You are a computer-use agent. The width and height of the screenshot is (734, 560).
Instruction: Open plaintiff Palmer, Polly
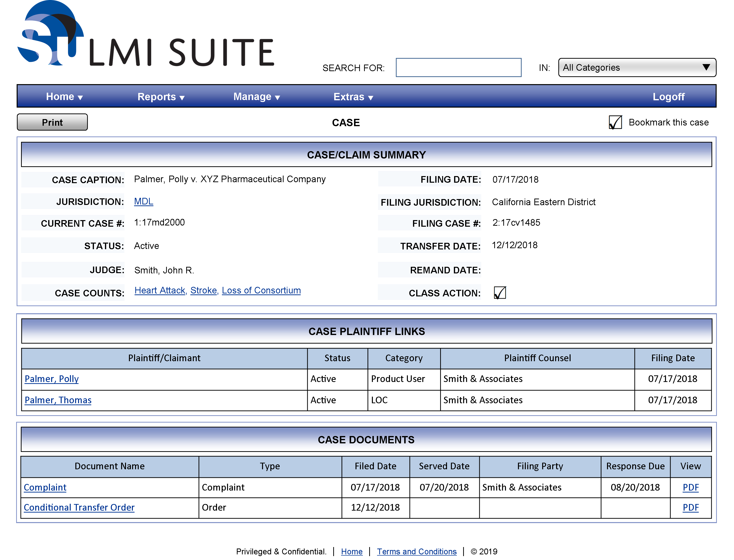(x=52, y=379)
